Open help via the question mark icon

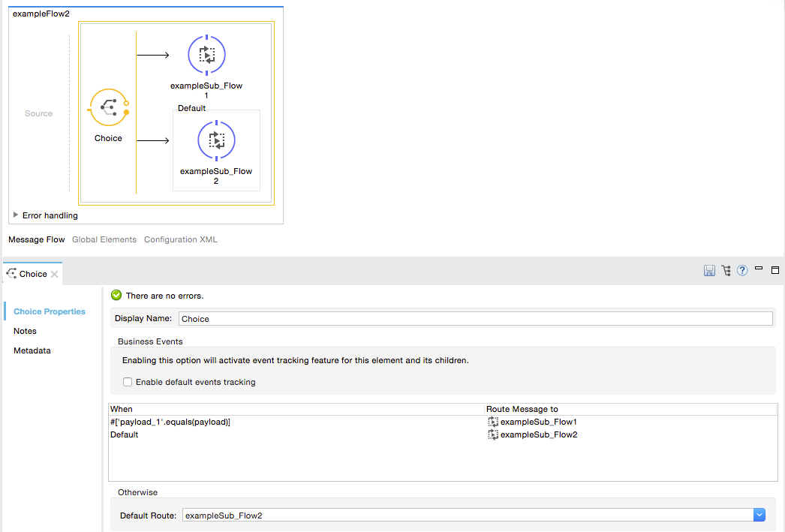(x=742, y=271)
